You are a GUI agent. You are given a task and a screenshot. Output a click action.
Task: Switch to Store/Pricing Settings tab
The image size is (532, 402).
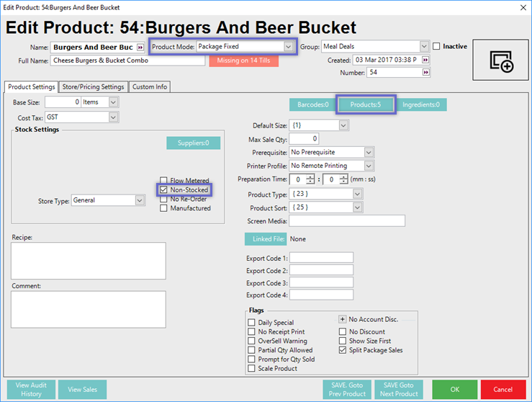tap(93, 86)
